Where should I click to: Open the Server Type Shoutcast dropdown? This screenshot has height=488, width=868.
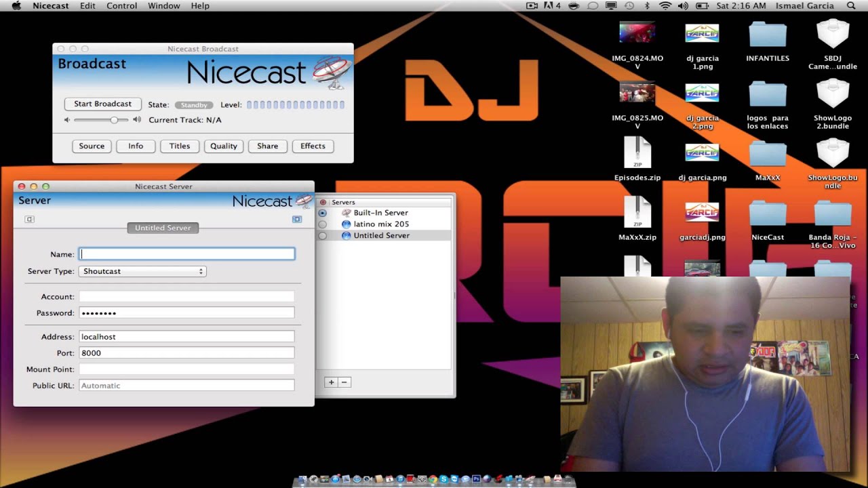142,271
